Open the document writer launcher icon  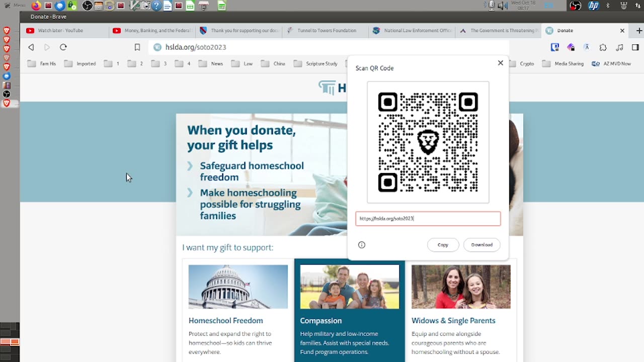click(168, 6)
